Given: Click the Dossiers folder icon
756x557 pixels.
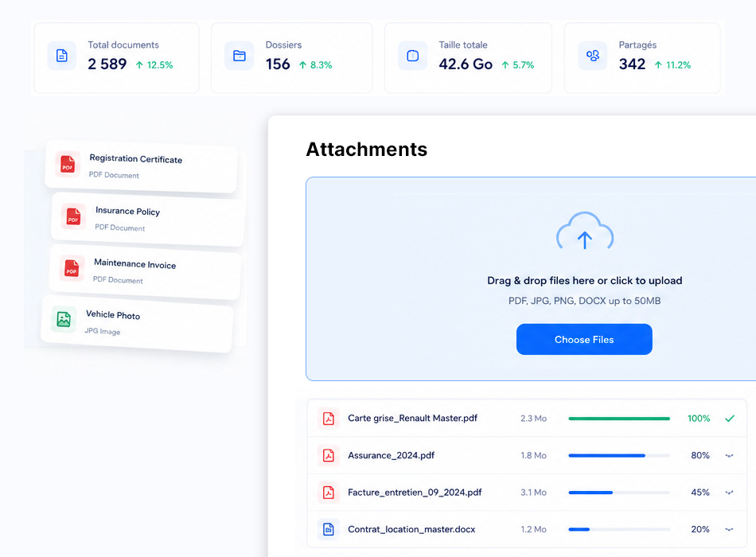Looking at the screenshot, I should pyautogui.click(x=240, y=56).
